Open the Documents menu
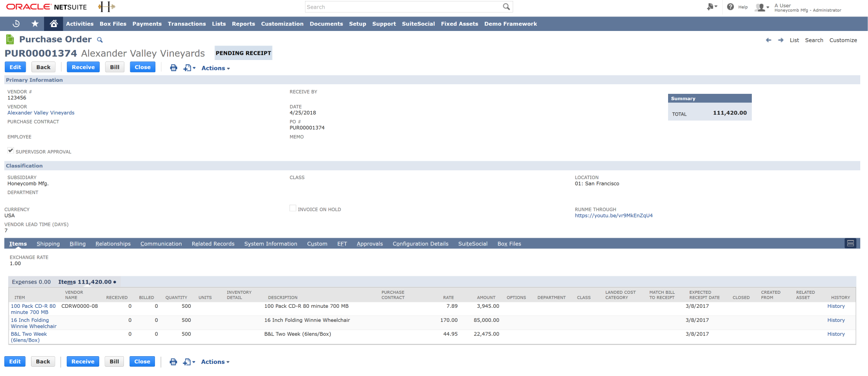 click(x=326, y=24)
